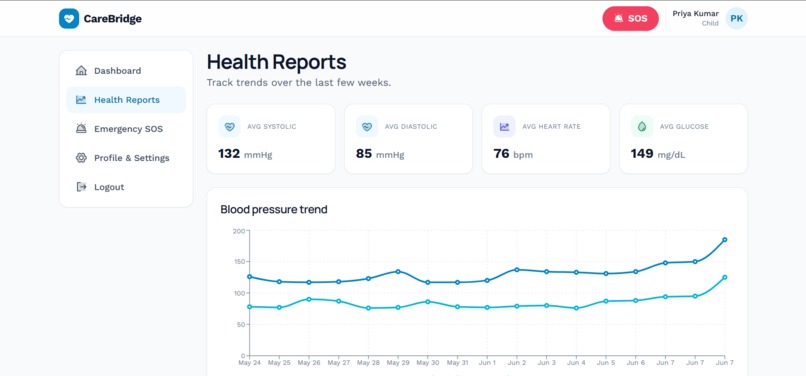806x376 pixels.
Task: Click the AVG GLUCOSE label
Action: tap(684, 127)
